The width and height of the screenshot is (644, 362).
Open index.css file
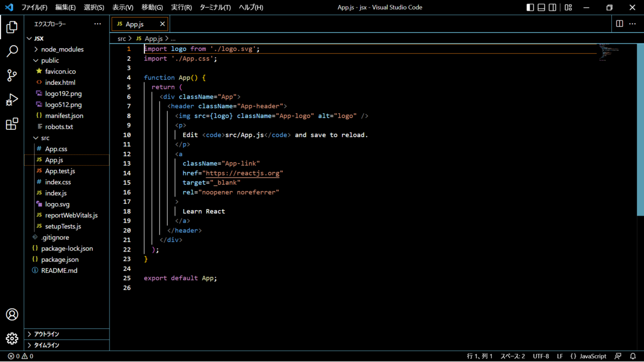(67, 182)
